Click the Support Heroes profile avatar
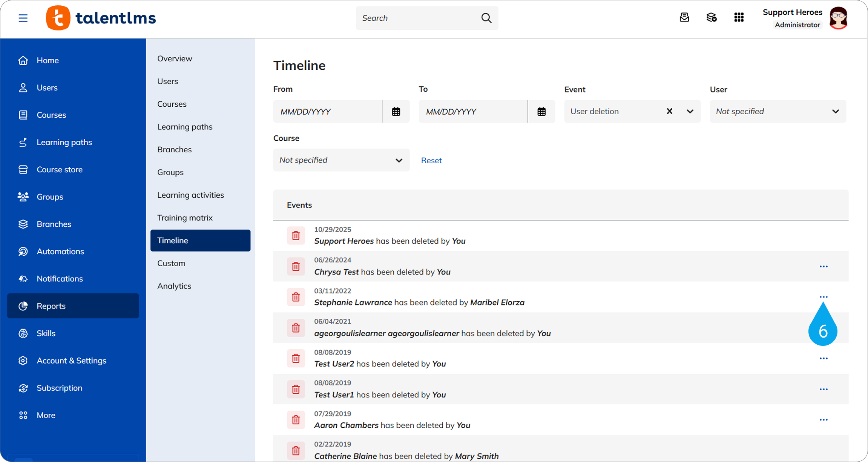 839,18
